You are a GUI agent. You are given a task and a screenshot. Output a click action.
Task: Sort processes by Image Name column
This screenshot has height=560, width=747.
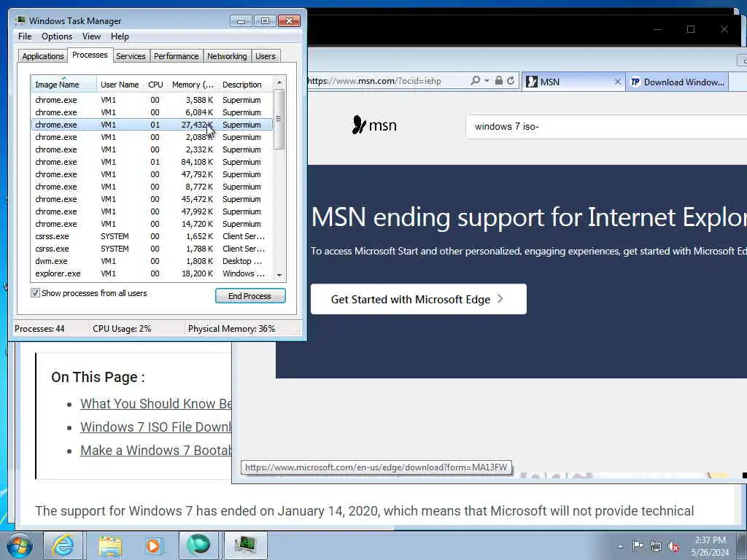coord(64,85)
